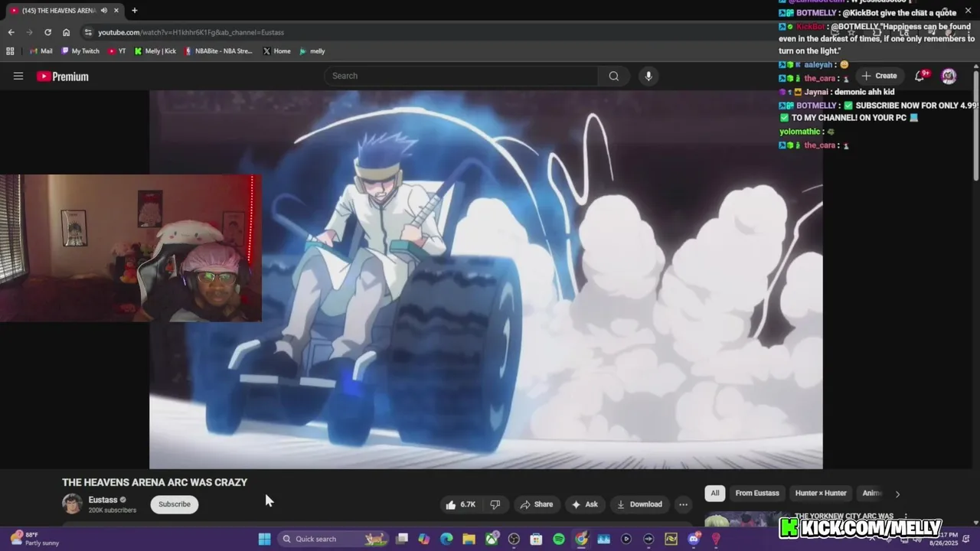Open Yorknew City Arc video options menu
Screen dimensions: 980x551
point(906,517)
